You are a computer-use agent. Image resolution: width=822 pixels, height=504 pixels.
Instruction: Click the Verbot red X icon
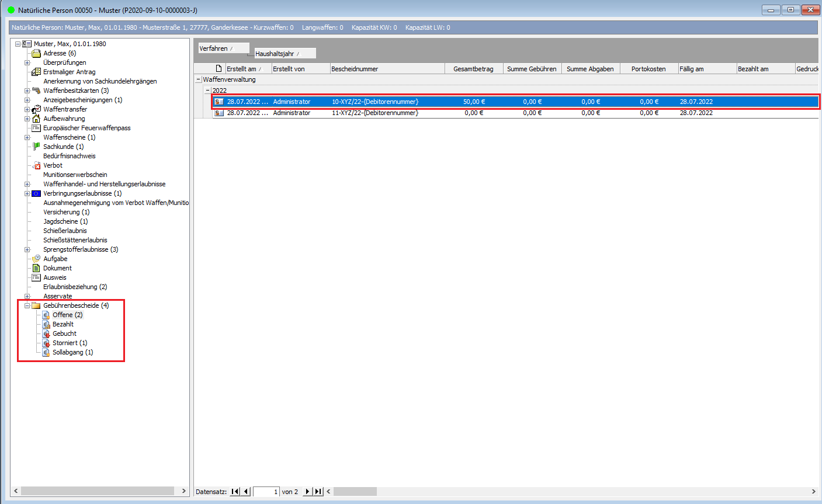tap(36, 165)
